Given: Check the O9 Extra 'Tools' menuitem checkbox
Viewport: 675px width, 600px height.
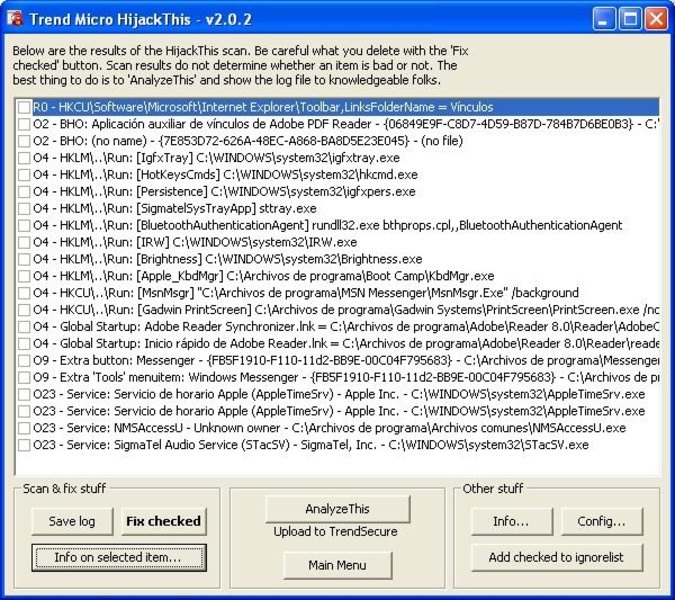Looking at the screenshot, I should [x=24, y=377].
